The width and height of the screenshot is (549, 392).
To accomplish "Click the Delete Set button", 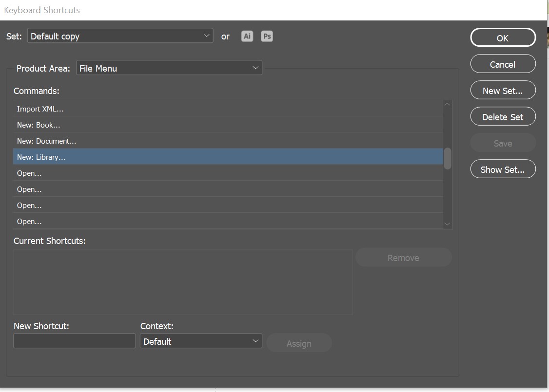I will (503, 116).
